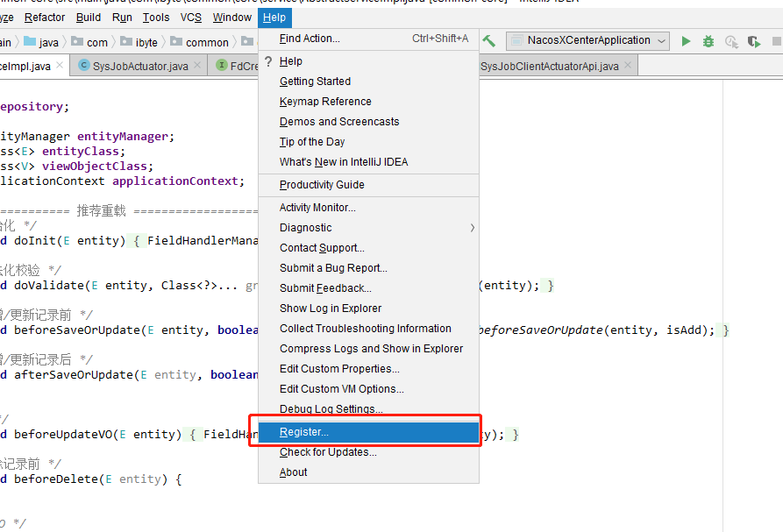Open What's New in IntelliJ IDEA
This screenshot has width=783, height=532.
(x=368, y=162)
